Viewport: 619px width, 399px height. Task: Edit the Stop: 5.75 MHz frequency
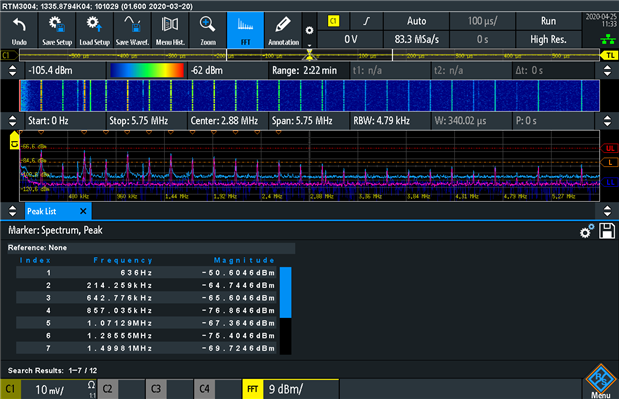tap(147, 121)
